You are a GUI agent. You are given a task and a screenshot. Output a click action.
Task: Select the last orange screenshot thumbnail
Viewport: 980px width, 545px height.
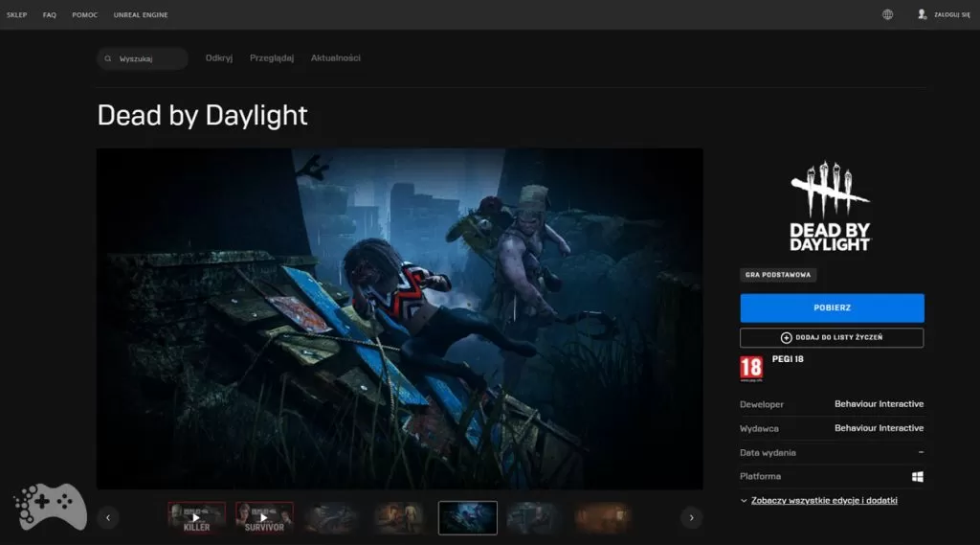coord(603,517)
